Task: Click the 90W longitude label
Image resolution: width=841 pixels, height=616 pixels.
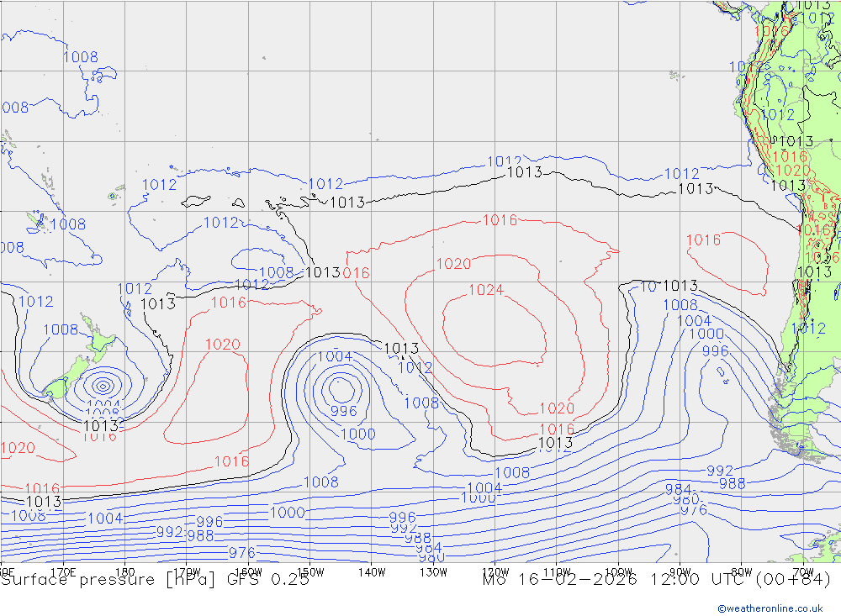Action: (680, 572)
